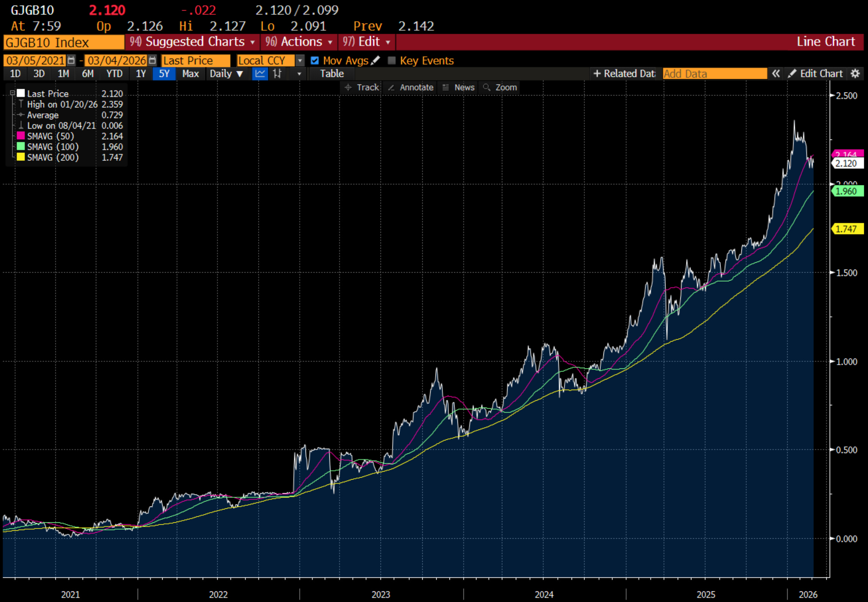Viewport: 868px width, 602px height.
Task: Open the Suggested Charts dropdown menu
Action: [193, 42]
